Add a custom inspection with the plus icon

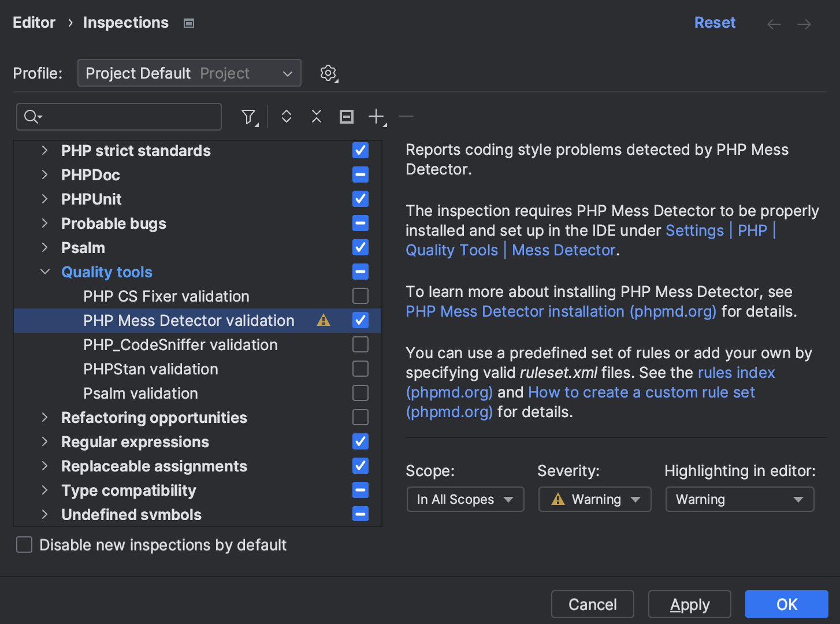click(375, 116)
